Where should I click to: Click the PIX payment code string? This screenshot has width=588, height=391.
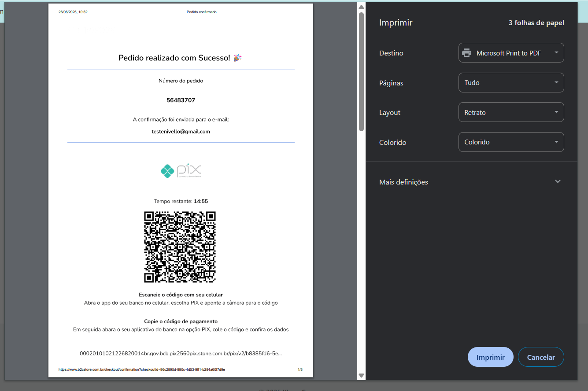tap(181, 353)
